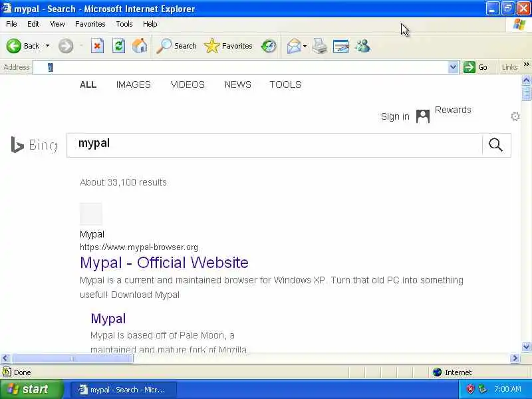
Task: Select the mypal - Search taskbar button
Action: 124,390
